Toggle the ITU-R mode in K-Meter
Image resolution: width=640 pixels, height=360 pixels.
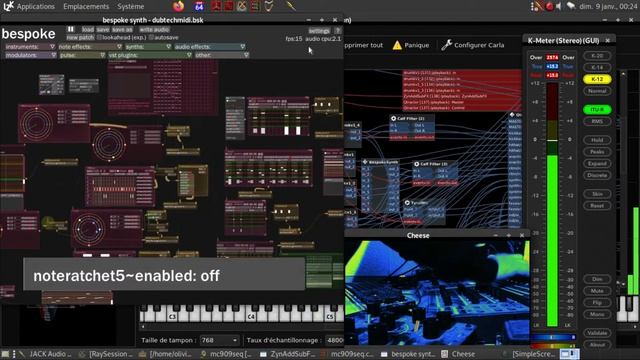[x=597, y=110]
